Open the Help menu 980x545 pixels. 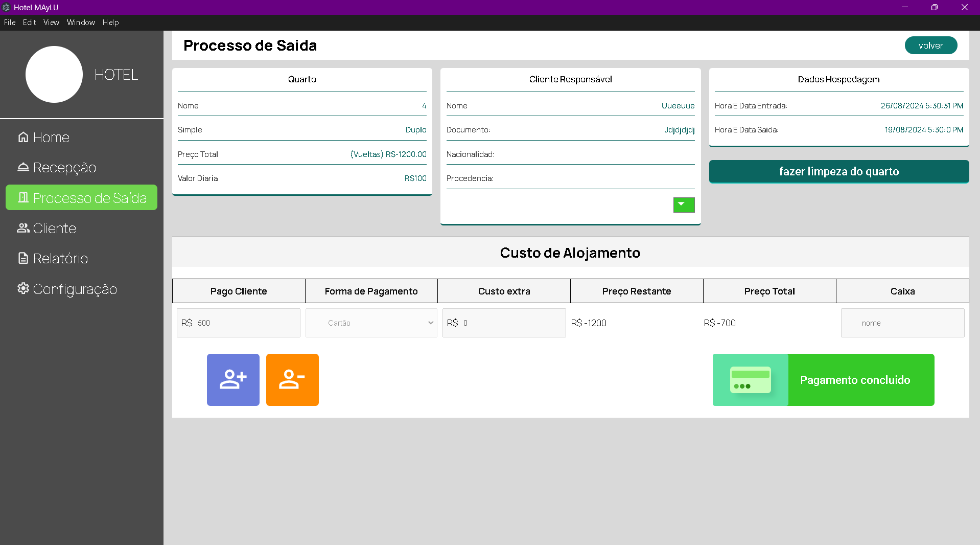tap(110, 22)
